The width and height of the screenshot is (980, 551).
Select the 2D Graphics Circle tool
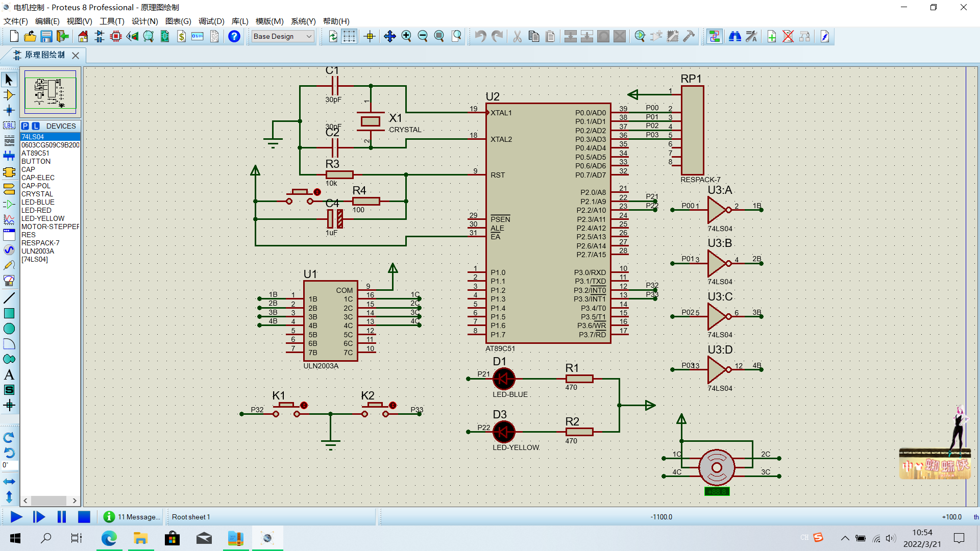click(x=9, y=329)
